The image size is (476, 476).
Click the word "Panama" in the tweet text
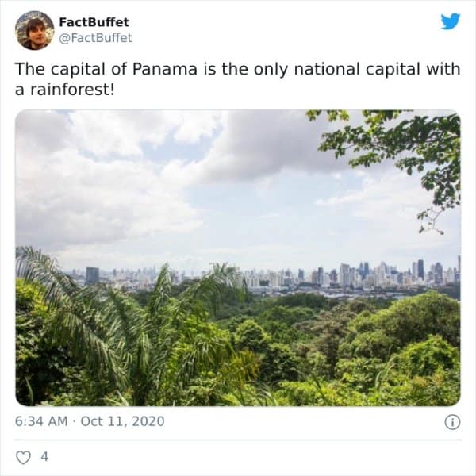(166, 69)
